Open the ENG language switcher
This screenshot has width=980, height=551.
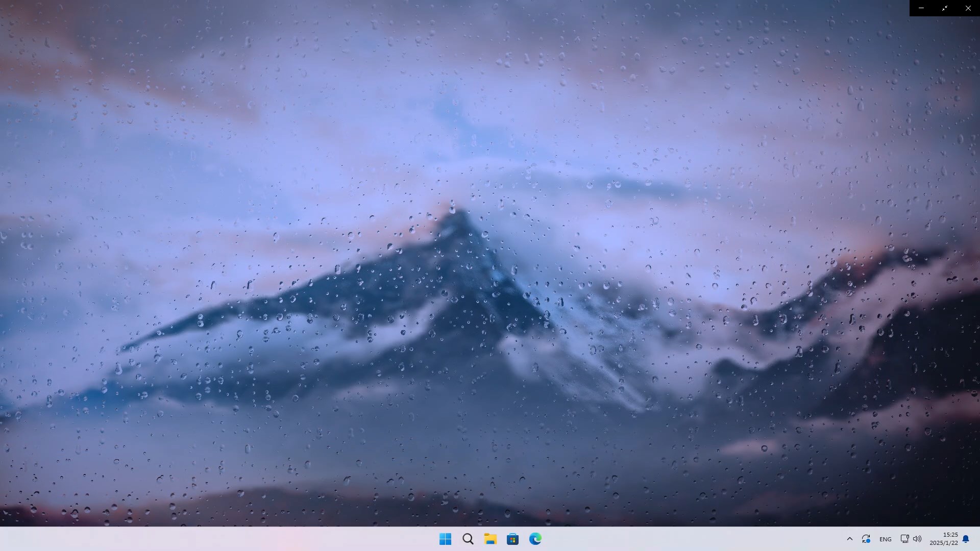(885, 539)
